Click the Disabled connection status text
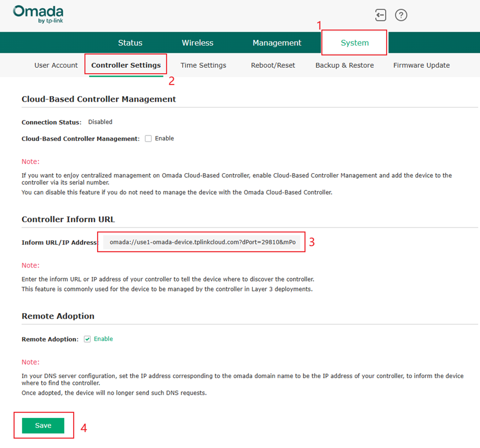 [100, 122]
